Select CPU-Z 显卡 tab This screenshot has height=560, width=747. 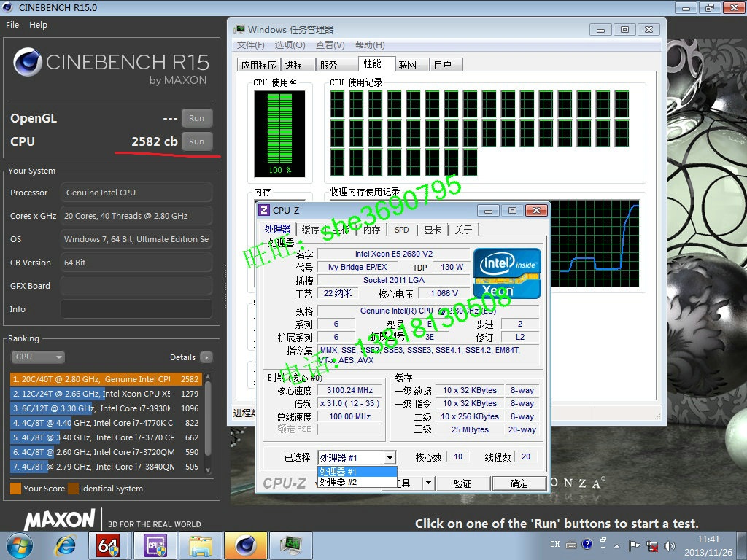click(x=433, y=230)
